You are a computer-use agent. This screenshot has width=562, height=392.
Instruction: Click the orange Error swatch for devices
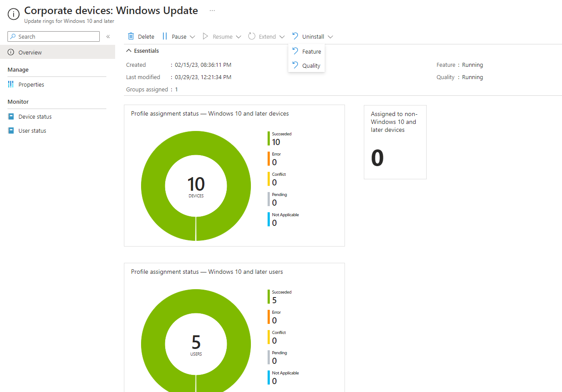pyautogui.click(x=268, y=159)
